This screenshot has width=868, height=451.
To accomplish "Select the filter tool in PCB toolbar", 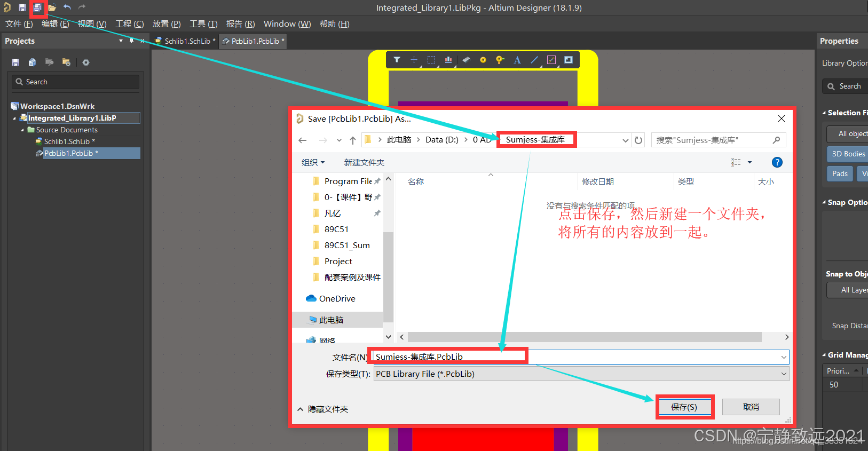I will (x=397, y=60).
